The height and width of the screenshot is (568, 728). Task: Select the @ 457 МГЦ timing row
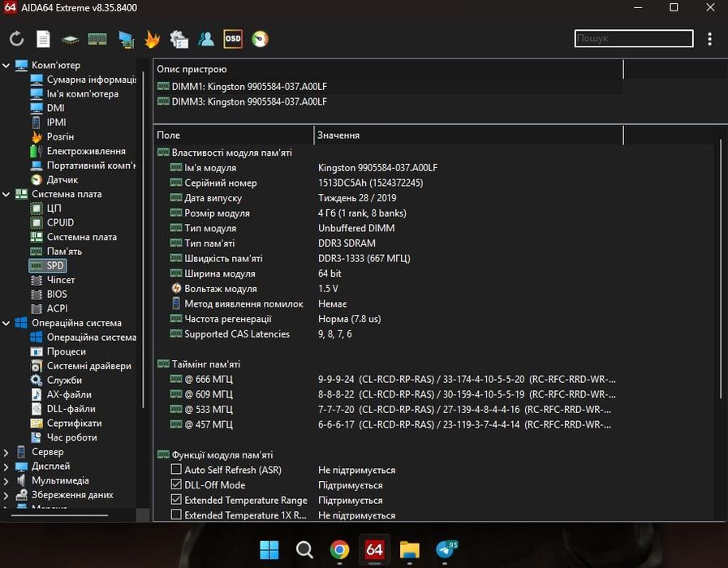pyautogui.click(x=393, y=424)
